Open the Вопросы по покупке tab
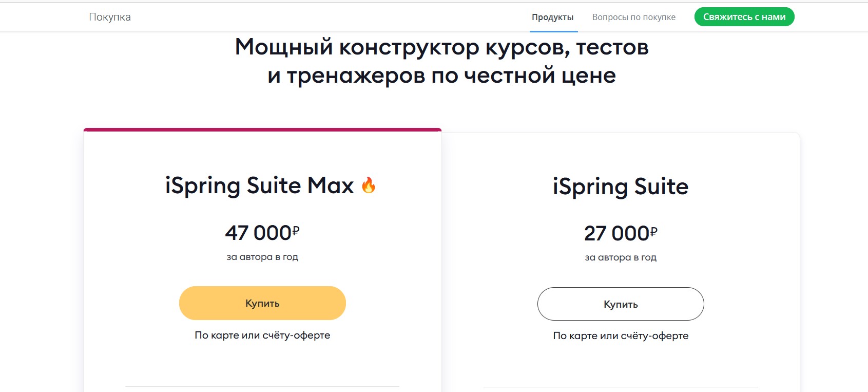This screenshot has height=392, width=868. click(633, 17)
